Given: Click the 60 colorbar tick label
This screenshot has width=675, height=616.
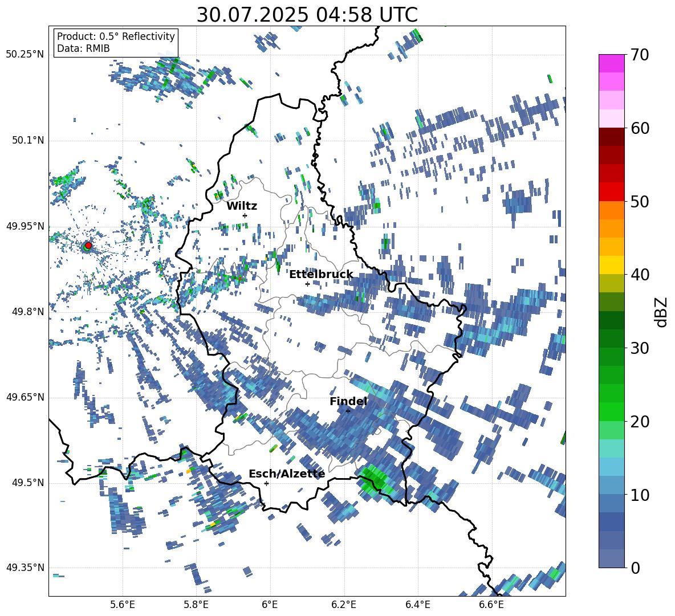Looking at the screenshot, I should pyautogui.click(x=640, y=128).
